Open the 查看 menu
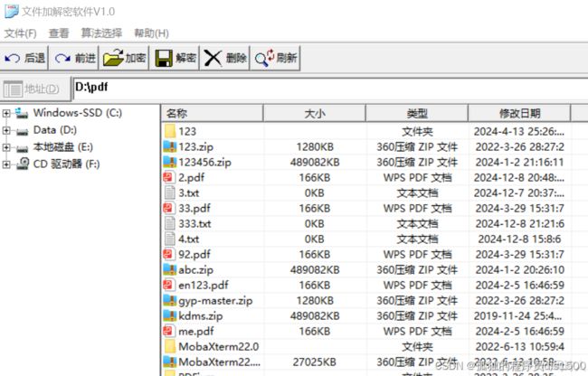588x376 pixels. click(x=59, y=33)
